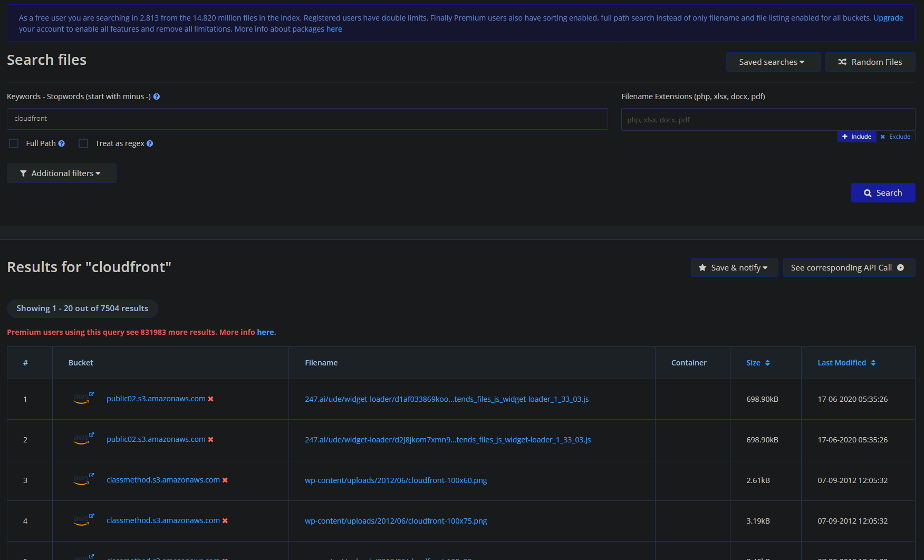This screenshot has width=924, height=560.
Task: Open Save & notify dropdown
Action: [734, 268]
